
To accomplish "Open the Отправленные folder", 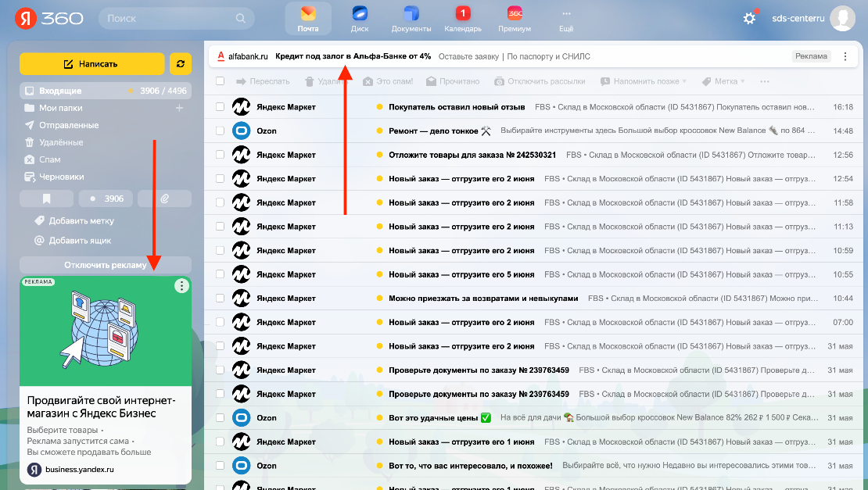I will point(69,125).
